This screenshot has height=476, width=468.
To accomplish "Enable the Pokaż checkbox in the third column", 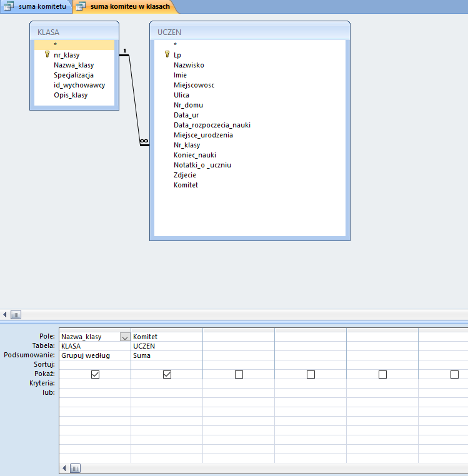I will point(239,374).
